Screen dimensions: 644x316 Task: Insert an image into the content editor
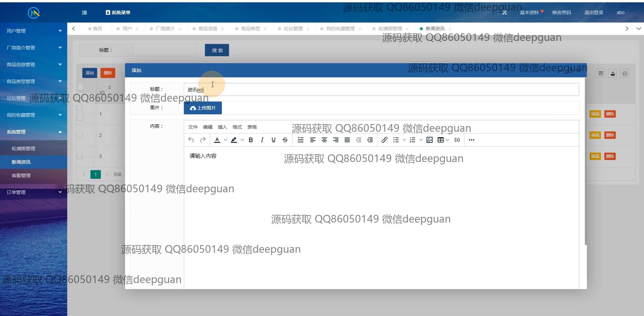[430, 140]
